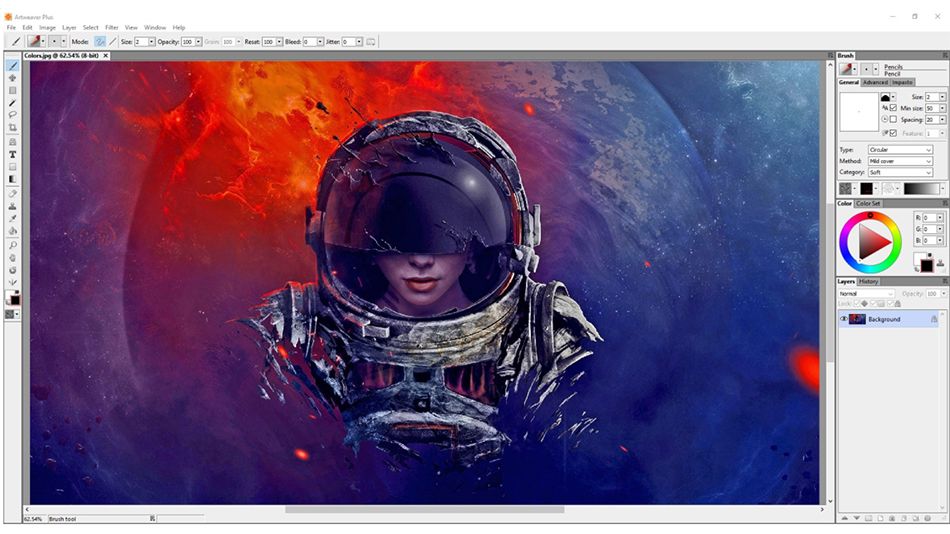Open the Filter menu

click(x=111, y=27)
